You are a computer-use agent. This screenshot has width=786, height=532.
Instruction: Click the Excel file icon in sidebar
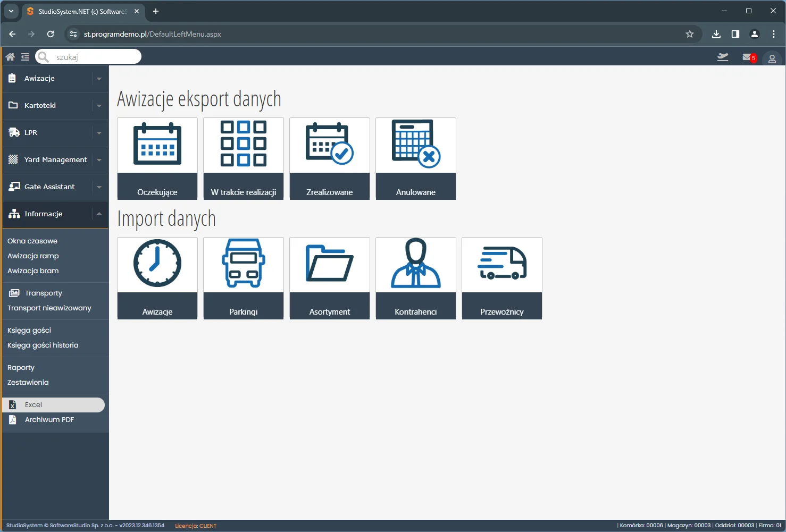(13, 405)
